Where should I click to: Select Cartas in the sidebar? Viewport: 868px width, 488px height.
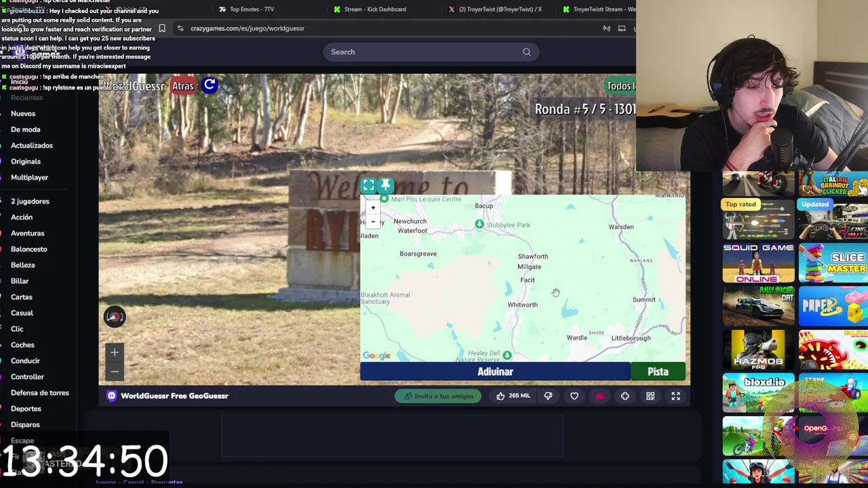pyautogui.click(x=22, y=297)
